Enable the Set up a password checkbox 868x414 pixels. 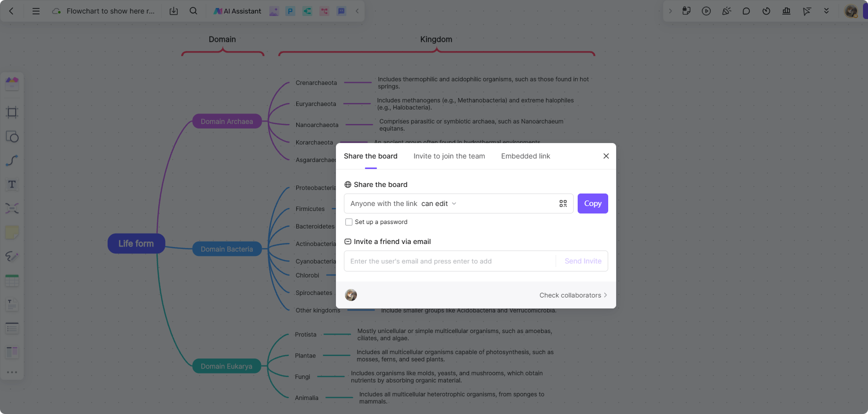pos(349,222)
